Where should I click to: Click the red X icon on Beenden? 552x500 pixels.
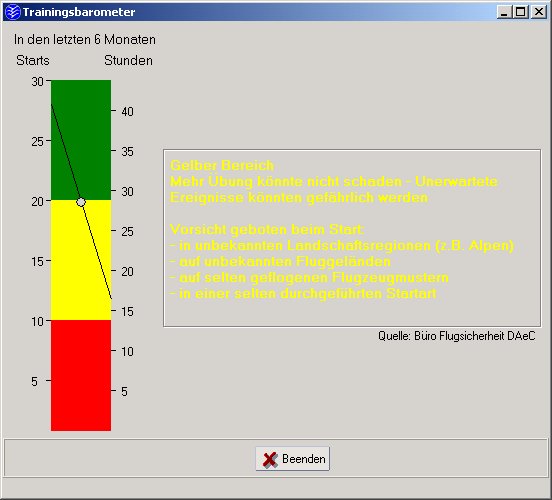[x=270, y=459]
